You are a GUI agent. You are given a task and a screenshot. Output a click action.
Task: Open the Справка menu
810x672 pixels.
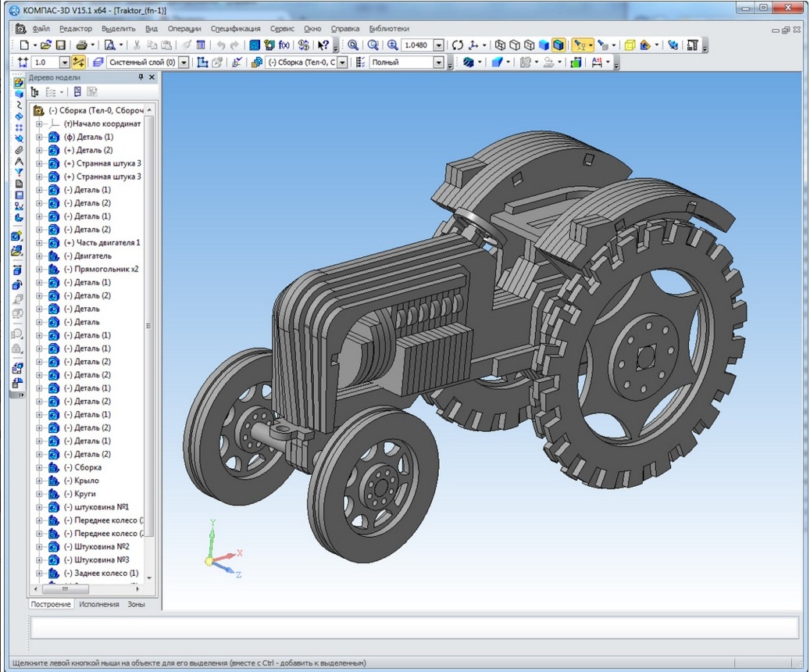pyautogui.click(x=345, y=29)
